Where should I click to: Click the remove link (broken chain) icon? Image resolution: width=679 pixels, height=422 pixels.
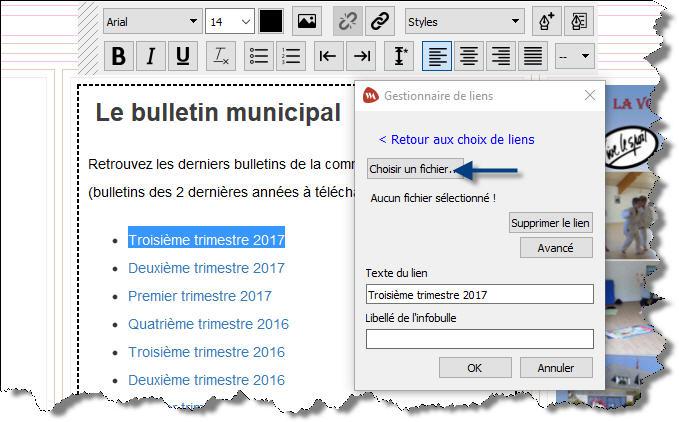[347, 21]
